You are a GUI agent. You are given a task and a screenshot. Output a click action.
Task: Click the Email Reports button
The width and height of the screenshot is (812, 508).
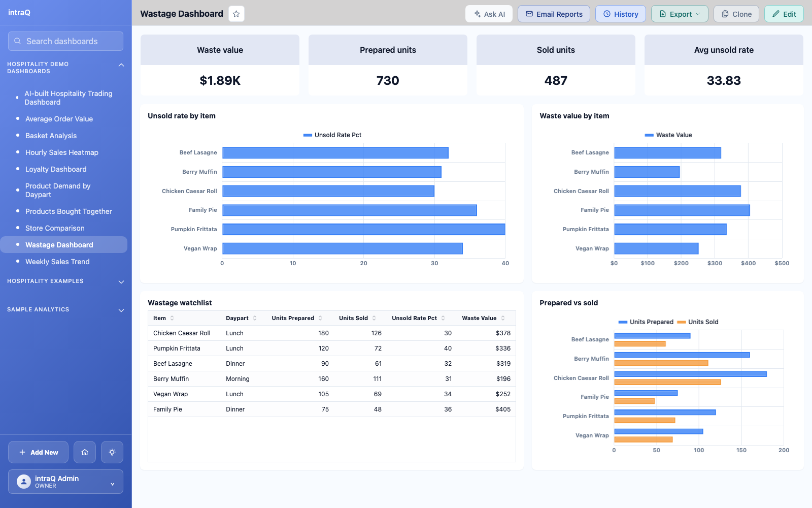554,14
